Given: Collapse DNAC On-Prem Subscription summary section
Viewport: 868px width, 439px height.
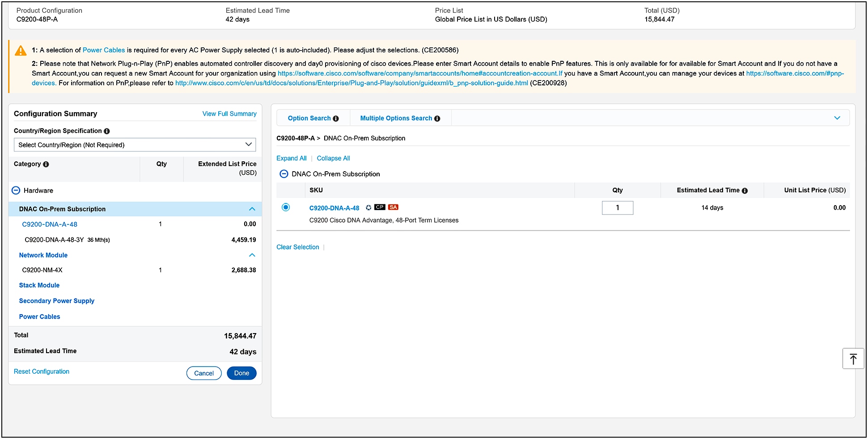Looking at the screenshot, I should pyautogui.click(x=252, y=209).
